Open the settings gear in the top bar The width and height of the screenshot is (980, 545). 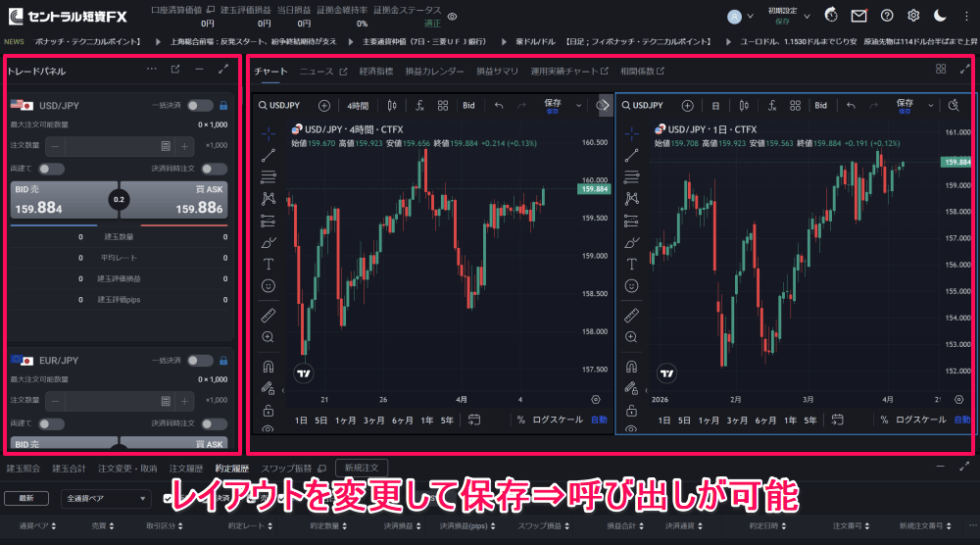913,16
